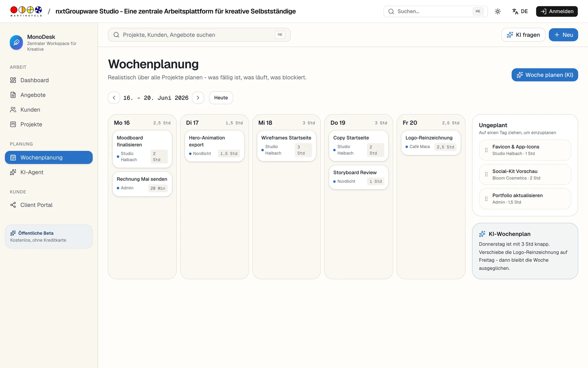Go to next week with right chevron
The image size is (588, 368).
coord(198,98)
